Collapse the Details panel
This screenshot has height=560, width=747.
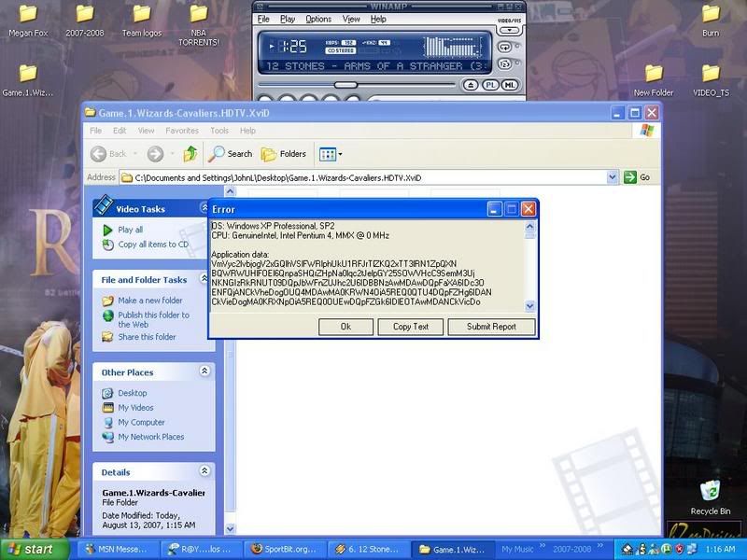204,470
